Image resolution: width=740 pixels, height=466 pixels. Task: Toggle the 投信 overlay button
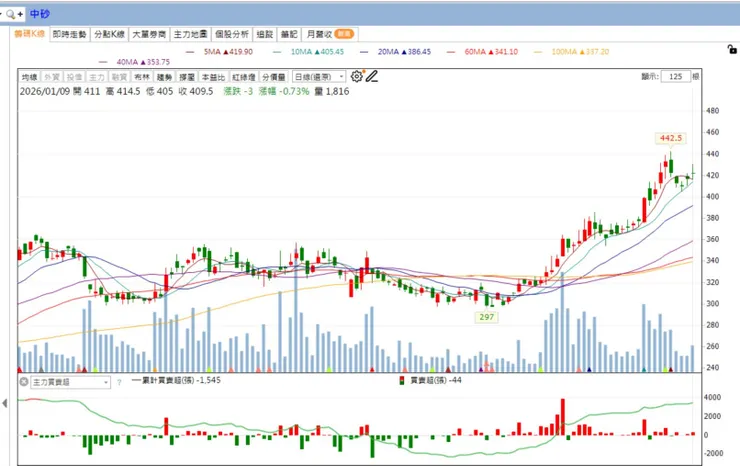coord(74,77)
